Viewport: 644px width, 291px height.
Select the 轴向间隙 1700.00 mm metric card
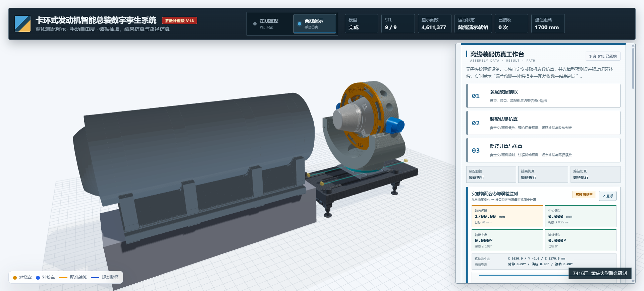[507, 216]
